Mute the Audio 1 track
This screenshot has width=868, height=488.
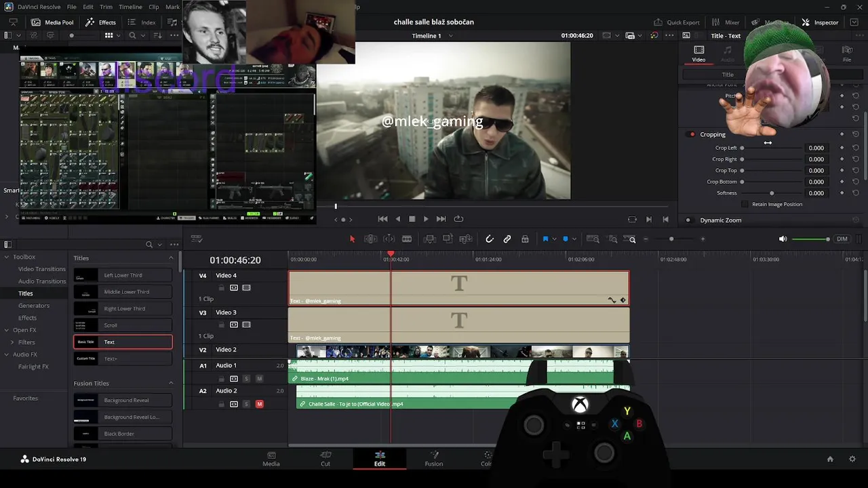pyautogui.click(x=259, y=378)
